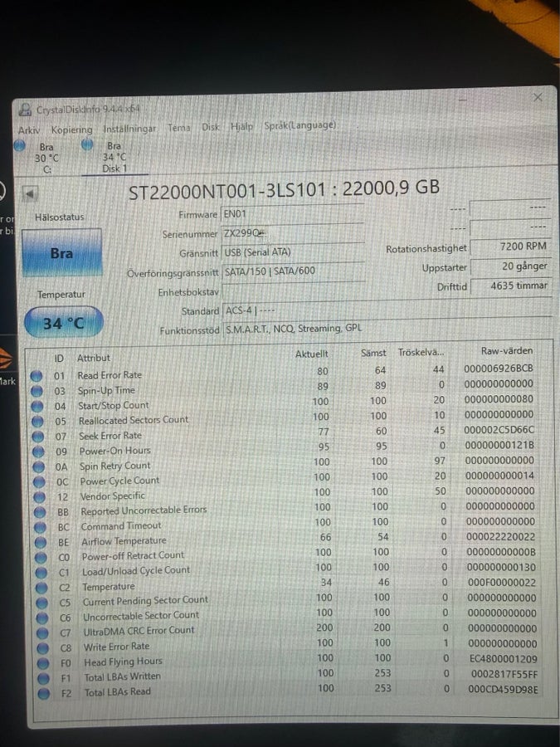Image resolution: width=560 pixels, height=747 pixels.
Task: Click the status icon for Seek Error Rate
Action: point(38,437)
